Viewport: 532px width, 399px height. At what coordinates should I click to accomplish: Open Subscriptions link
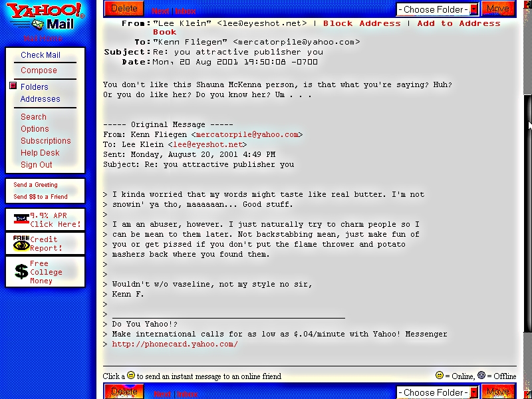[45, 141]
